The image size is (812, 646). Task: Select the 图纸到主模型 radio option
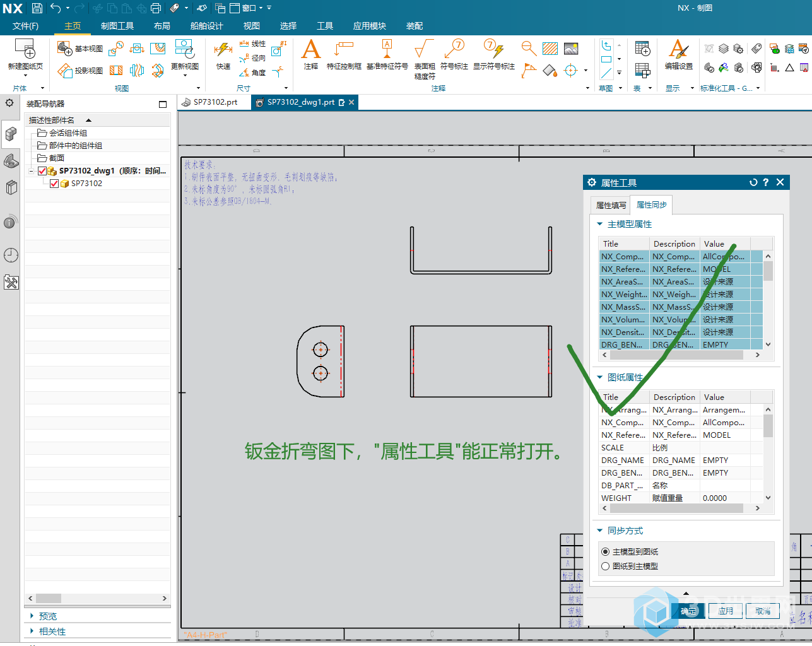tap(630, 566)
